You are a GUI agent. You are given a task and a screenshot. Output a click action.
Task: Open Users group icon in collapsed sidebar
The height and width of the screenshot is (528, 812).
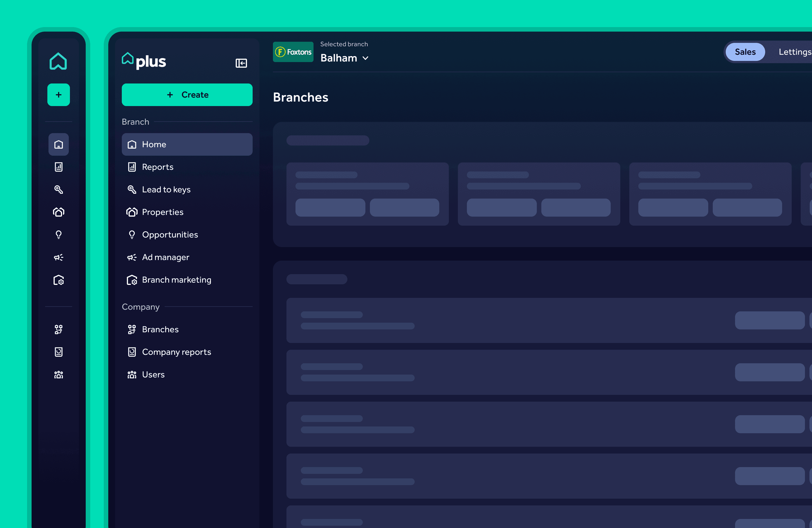point(58,375)
